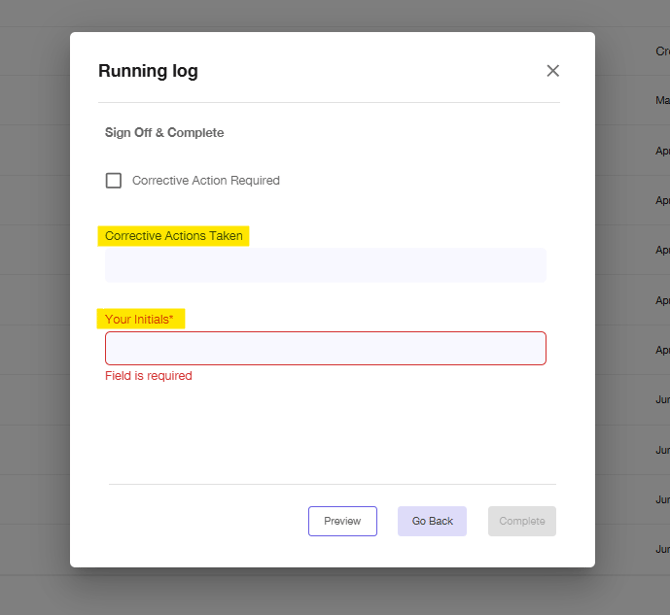Screen dimensions: 670x615
Task: Click the highlighted Your Initials label
Action: click(139, 319)
